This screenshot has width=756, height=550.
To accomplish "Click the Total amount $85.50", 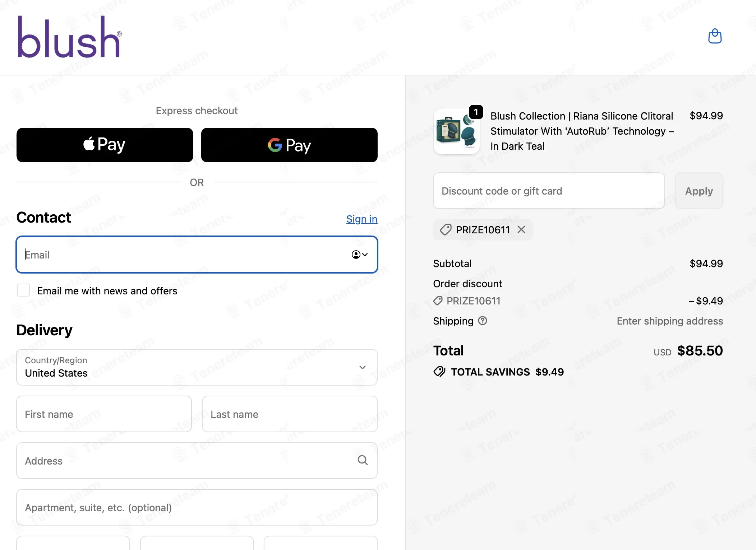I will tap(700, 351).
